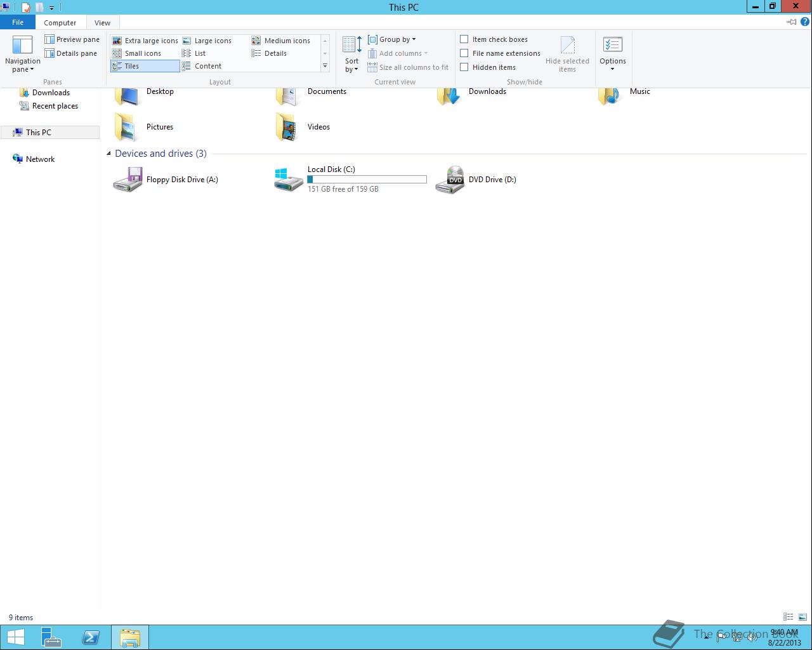Screen dimensions: 812x650
Task: Select the Music folder tile
Action: (639, 91)
